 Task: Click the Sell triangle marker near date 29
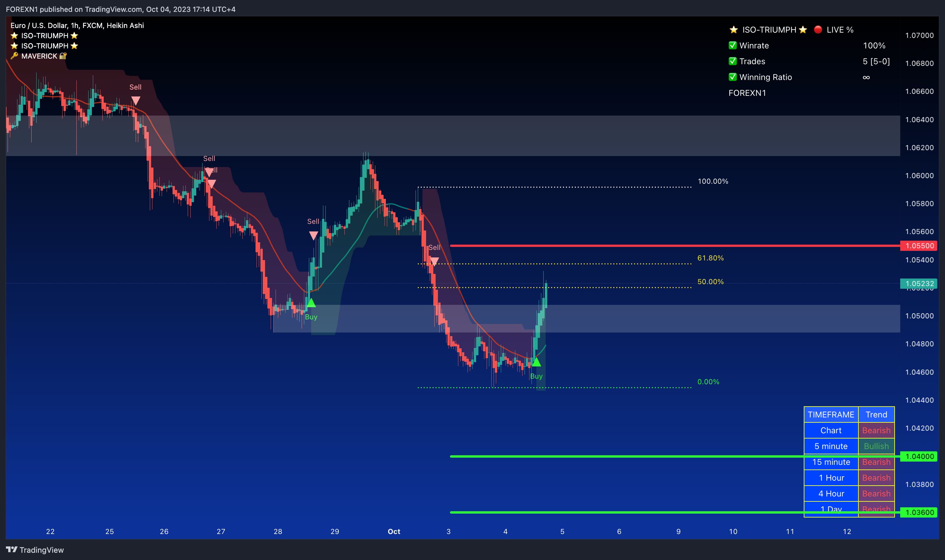[313, 236]
